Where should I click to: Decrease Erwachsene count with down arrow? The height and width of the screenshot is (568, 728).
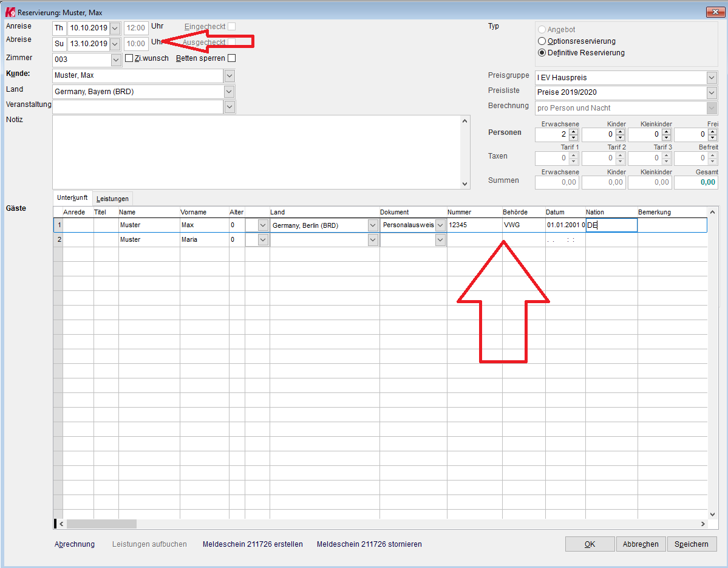(573, 137)
